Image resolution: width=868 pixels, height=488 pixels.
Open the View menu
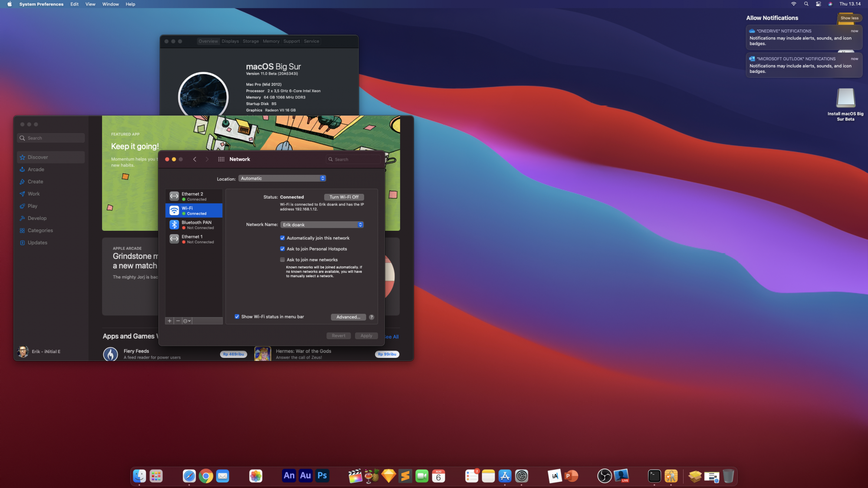tap(90, 4)
